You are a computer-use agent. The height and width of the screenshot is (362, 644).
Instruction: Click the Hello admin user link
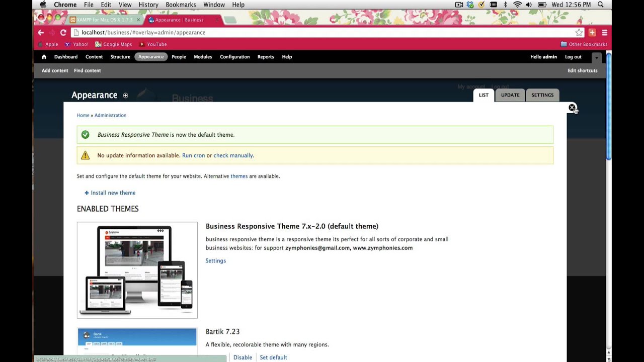[x=543, y=57]
